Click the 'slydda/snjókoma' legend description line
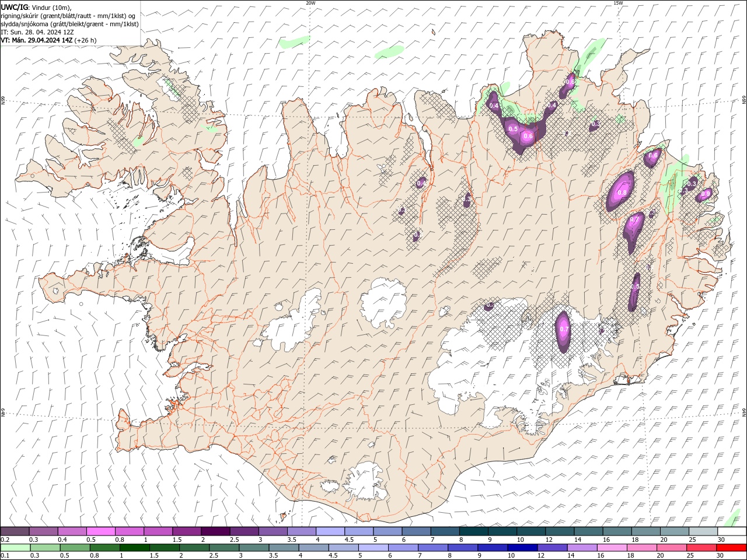 (x=70, y=24)
